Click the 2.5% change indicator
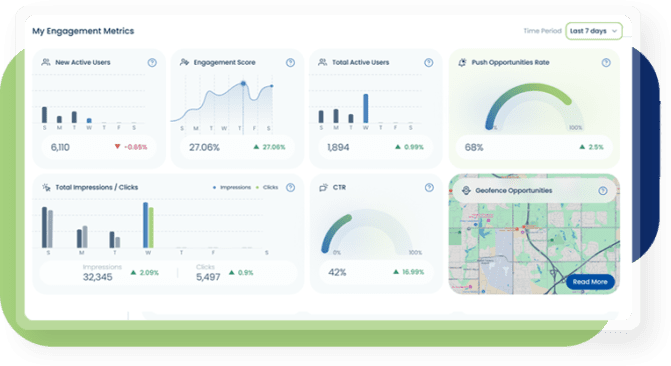Screen dimensions: 671x366 pyautogui.click(x=591, y=147)
